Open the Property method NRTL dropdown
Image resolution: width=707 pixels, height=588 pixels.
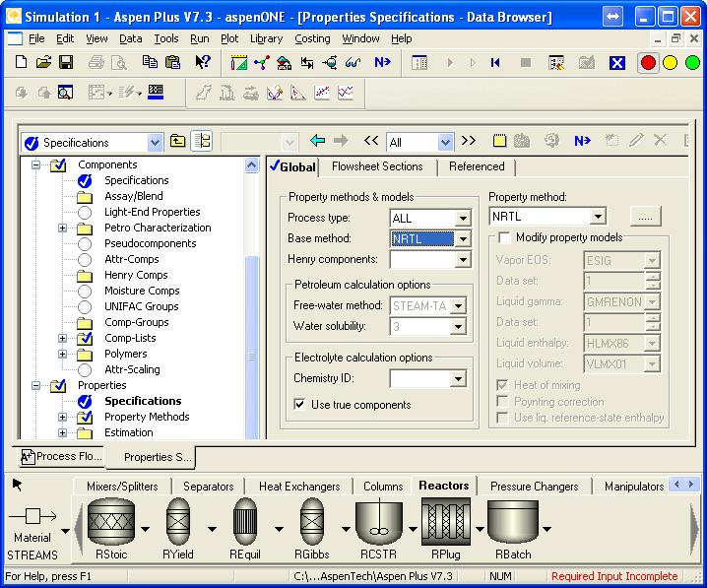point(598,217)
